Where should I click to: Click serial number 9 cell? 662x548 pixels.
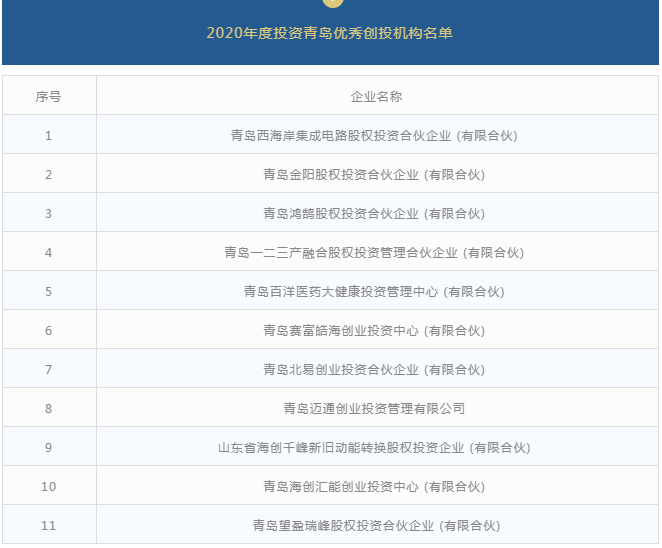click(x=49, y=447)
